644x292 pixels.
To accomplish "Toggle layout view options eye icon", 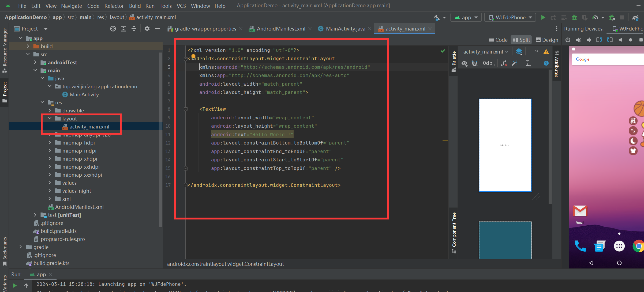I will click(x=464, y=63).
